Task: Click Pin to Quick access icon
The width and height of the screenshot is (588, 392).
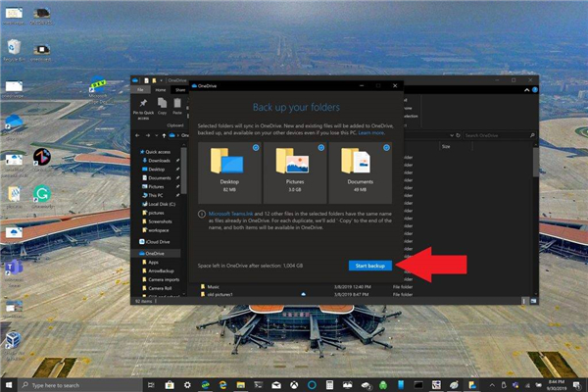Action: (x=144, y=106)
